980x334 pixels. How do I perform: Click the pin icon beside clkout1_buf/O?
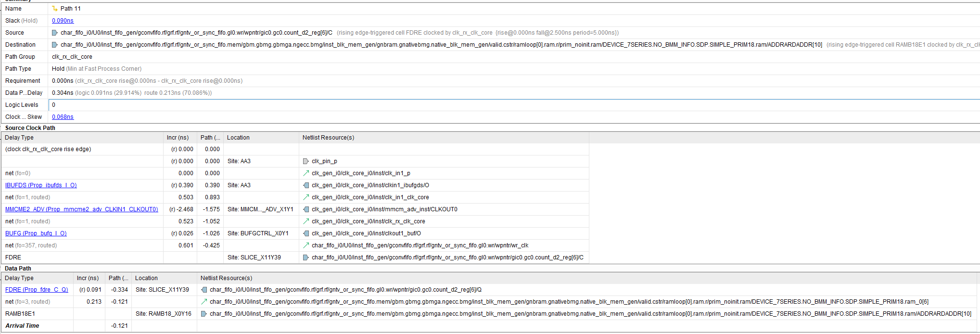tap(306, 233)
